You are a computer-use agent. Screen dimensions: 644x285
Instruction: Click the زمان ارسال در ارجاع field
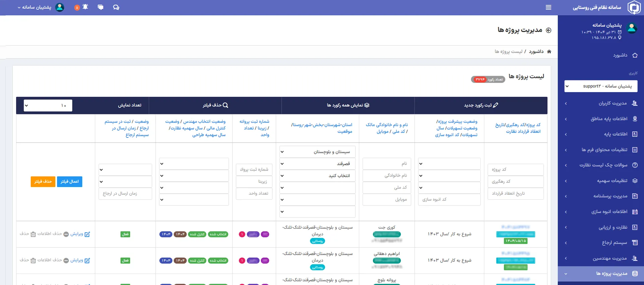[125, 194]
